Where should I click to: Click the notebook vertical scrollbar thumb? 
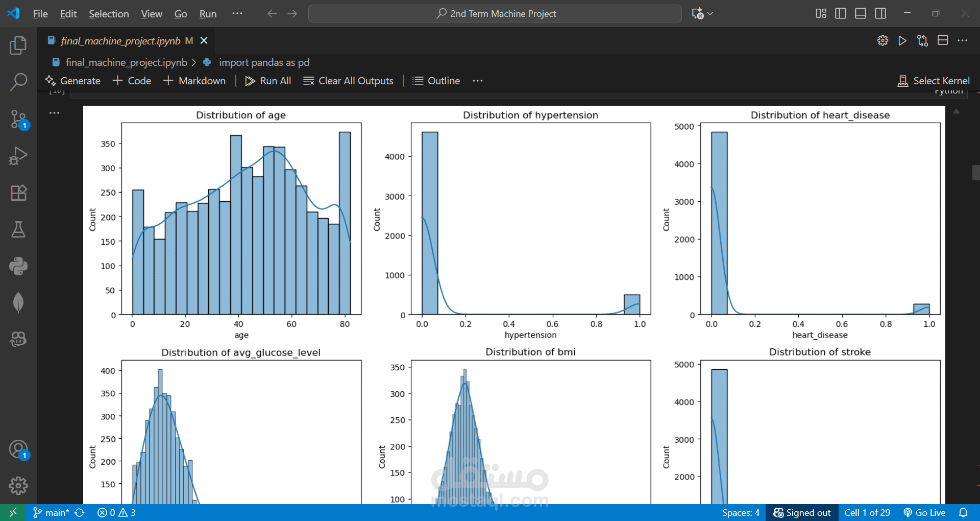(975, 173)
